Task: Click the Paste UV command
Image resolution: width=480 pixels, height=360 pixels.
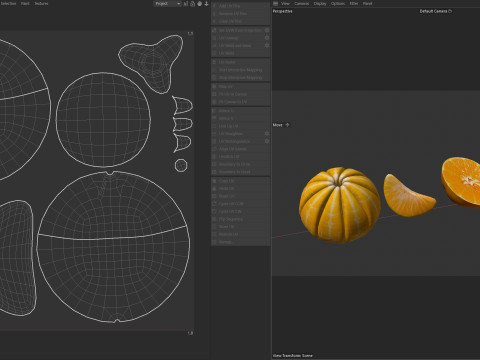Action: coord(226,189)
